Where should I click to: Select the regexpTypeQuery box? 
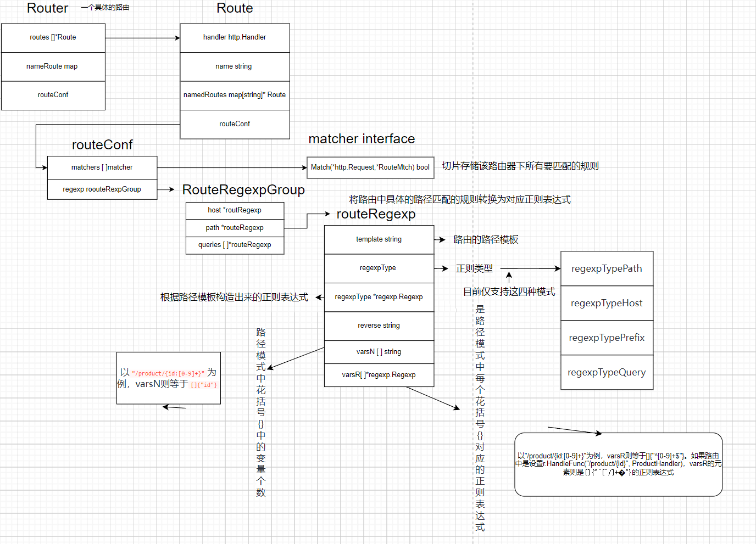click(607, 372)
